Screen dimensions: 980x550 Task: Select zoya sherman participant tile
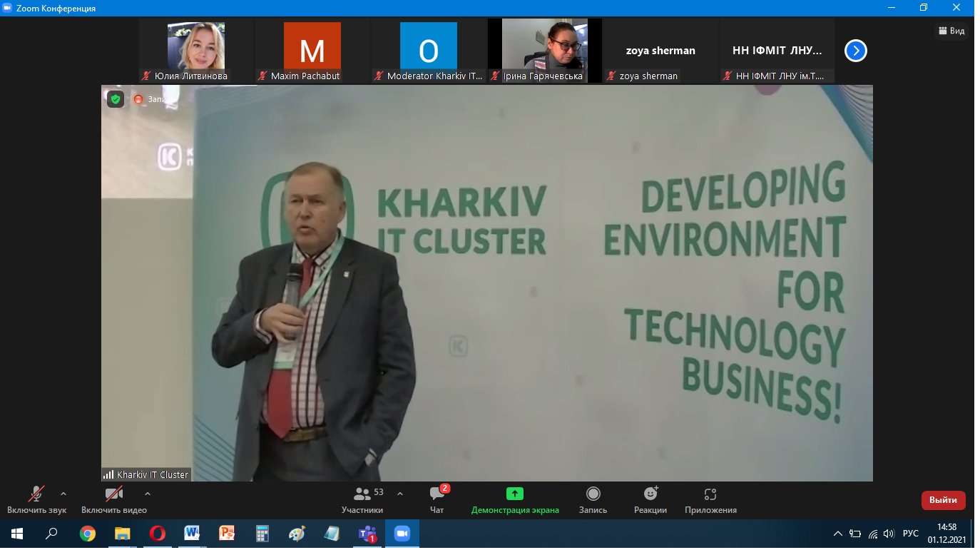[x=660, y=51]
